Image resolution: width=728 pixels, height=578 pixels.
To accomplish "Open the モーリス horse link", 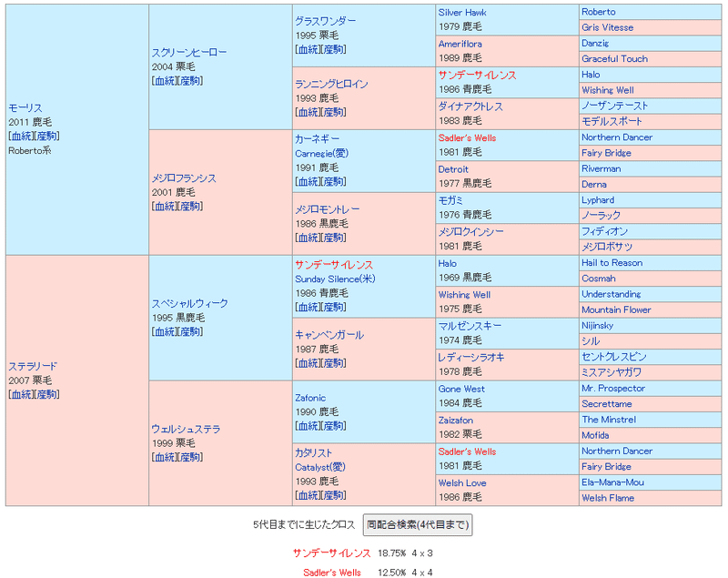I will [x=25, y=107].
